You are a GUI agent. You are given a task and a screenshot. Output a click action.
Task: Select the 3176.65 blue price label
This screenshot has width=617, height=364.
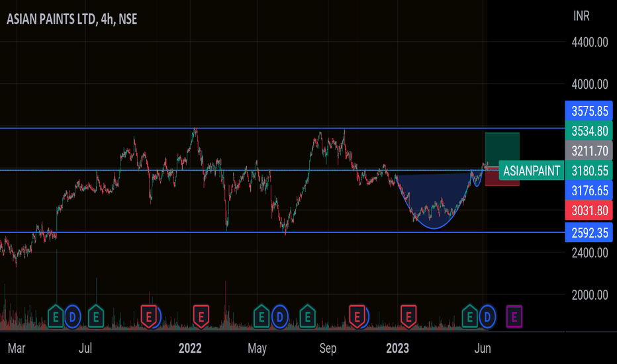tap(589, 191)
